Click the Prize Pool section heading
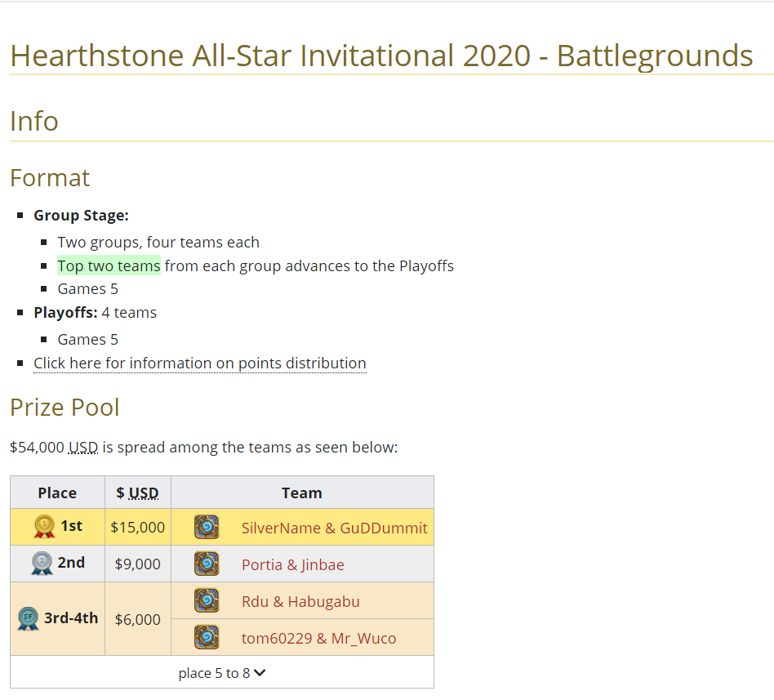Image resolution: width=774 pixels, height=700 pixels. (64, 407)
